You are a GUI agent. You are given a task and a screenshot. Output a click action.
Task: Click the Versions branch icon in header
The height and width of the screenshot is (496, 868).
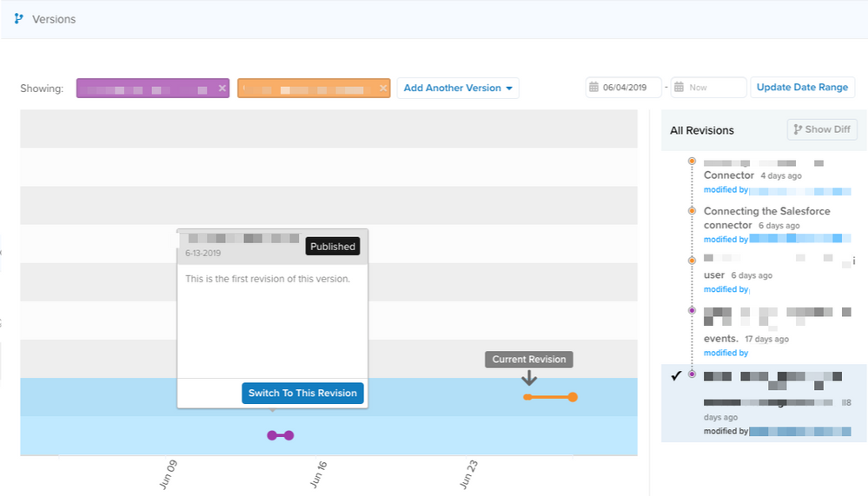coord(19,18)
